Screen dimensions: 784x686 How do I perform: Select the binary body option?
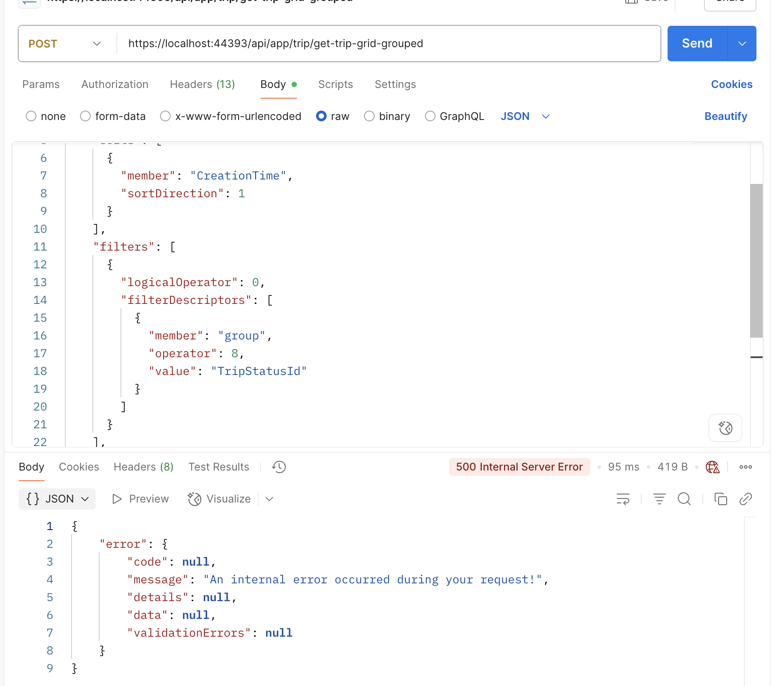[x=369, y=116]
